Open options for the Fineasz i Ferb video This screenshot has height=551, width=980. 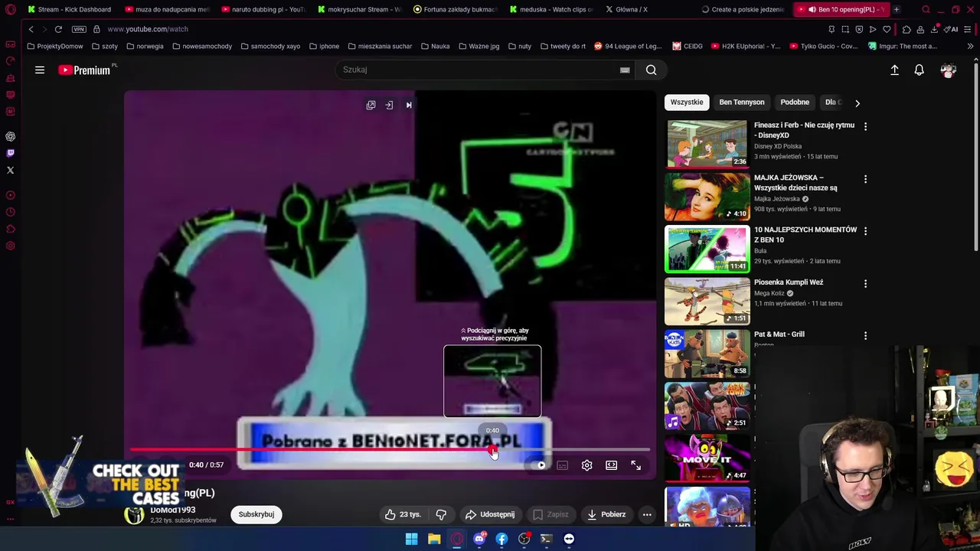(865, 126)
